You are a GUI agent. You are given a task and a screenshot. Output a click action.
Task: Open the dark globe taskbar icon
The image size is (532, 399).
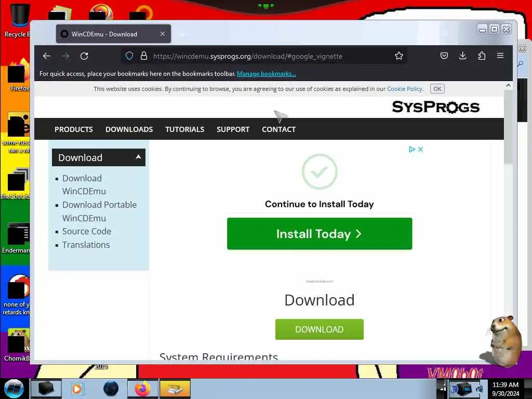coord(111,389)
